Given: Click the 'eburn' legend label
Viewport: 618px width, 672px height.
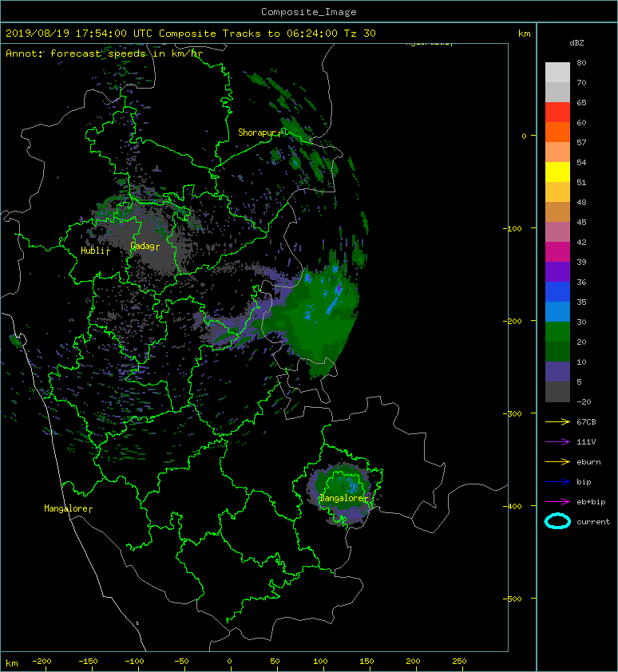Looking at the screenshot, I should [588, 462].
